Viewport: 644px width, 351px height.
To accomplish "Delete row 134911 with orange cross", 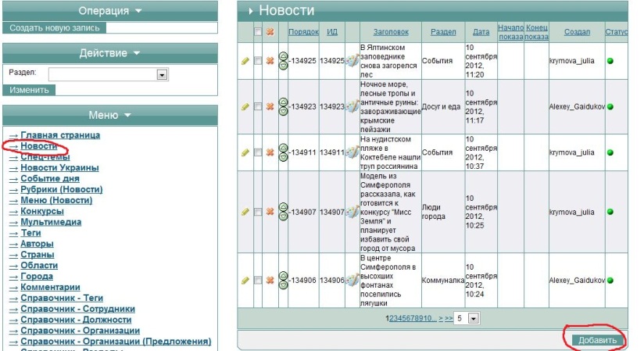I will (x=270, y=152).
